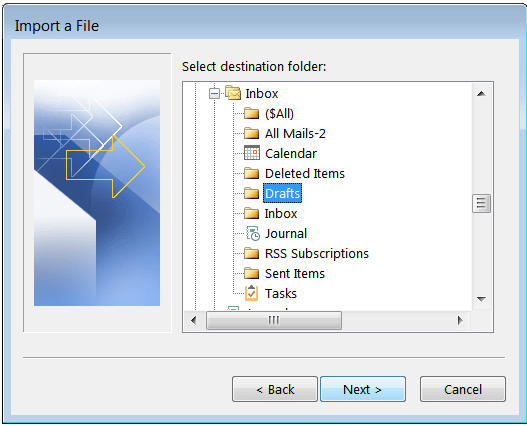Screen dimensions: 527x426
Task: Click the horizontal scrollbar left arrow
Action: coord(194,320)
